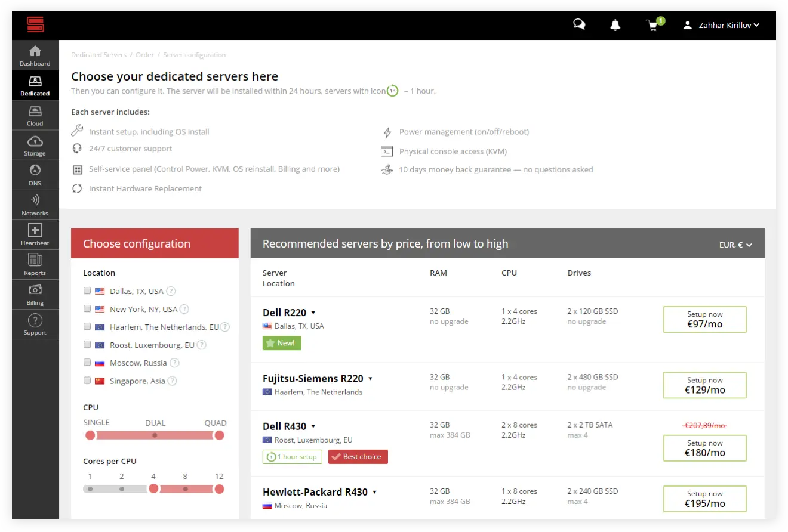The image size is (788, 532).
Task: Click the 1 hour setup badge
Action: pyautogui.click(x=293, y=457)
